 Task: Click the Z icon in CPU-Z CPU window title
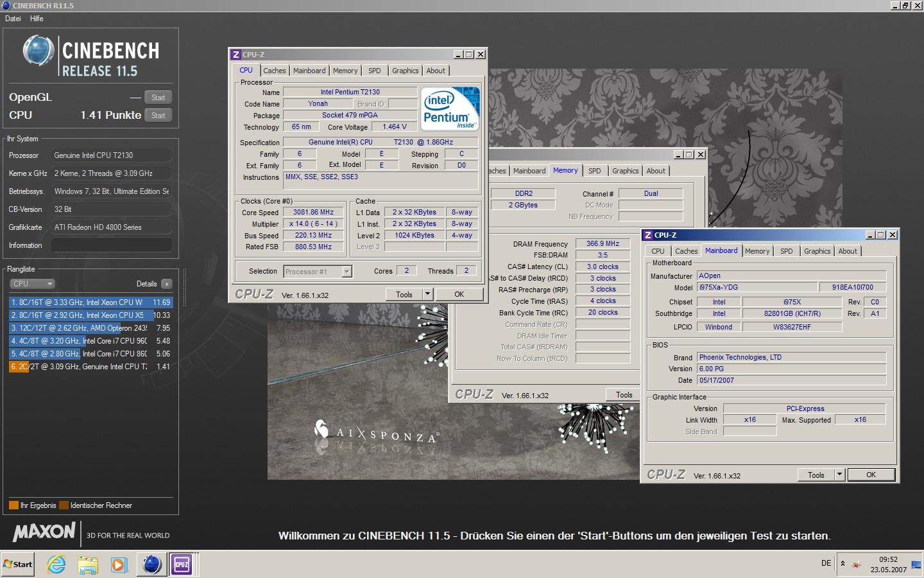[x=236, y=55]
